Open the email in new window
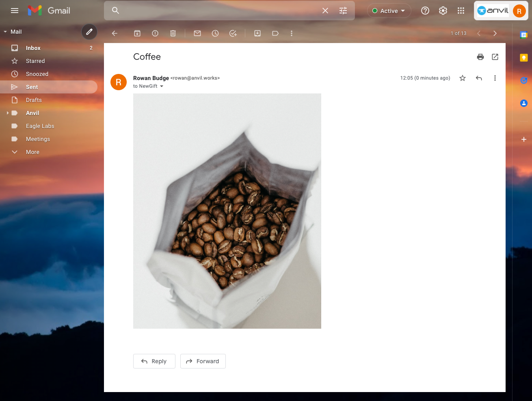Image resolution: width=532 pixels, height=401 pixels. pos(495,57)
